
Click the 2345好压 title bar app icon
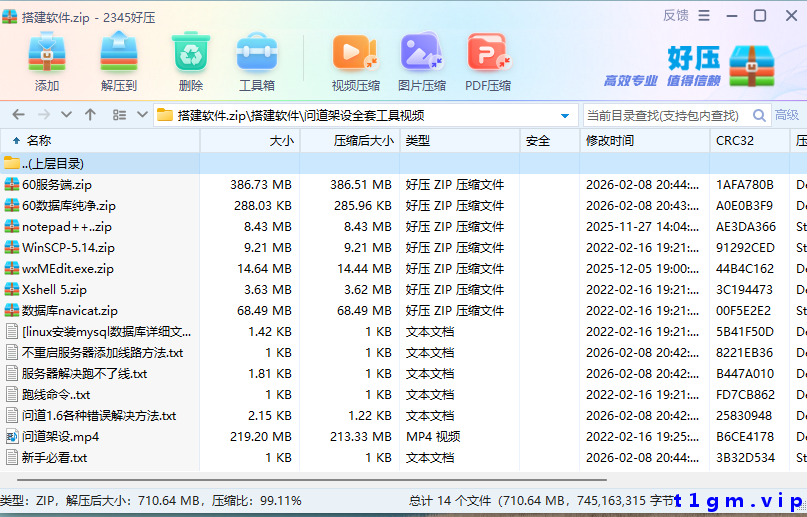coord(9,16)
